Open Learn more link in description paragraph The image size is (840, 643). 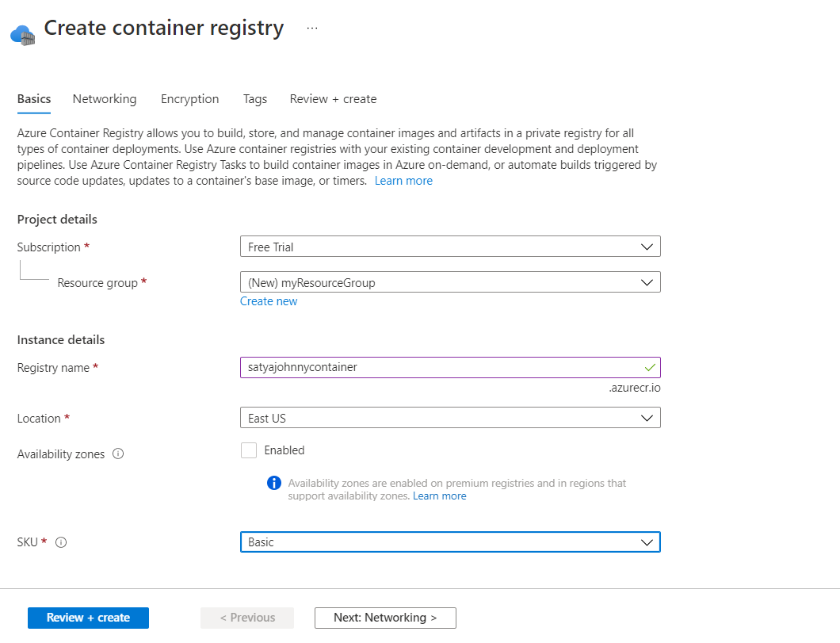point(403,181)
